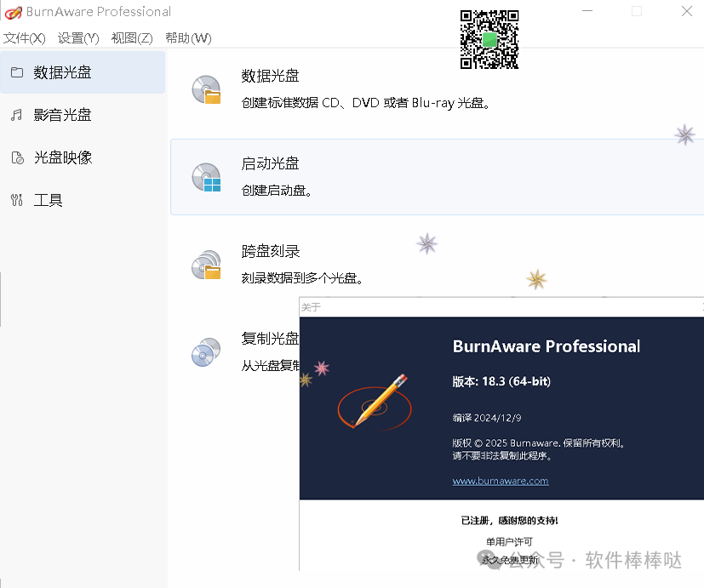Close the BurnAware Professional window
The width and height of the screenshot is (704, 588).
coord(686,11)
